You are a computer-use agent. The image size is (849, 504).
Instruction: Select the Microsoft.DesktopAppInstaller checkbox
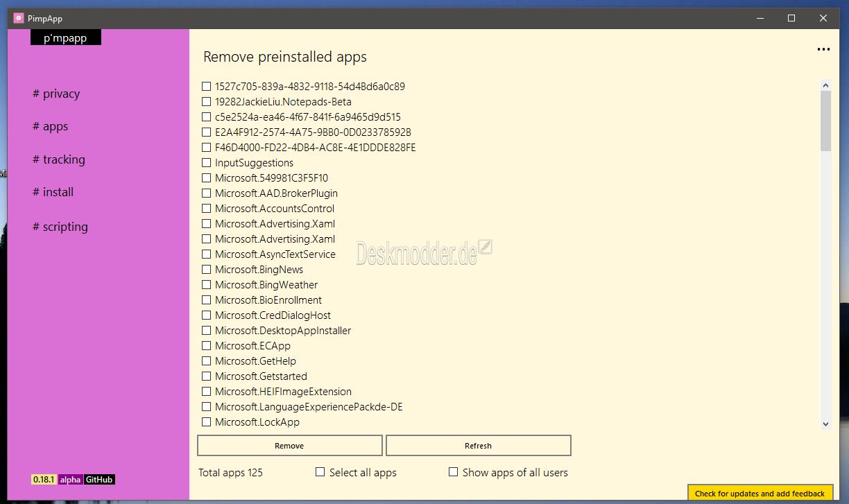coord(206,331)
